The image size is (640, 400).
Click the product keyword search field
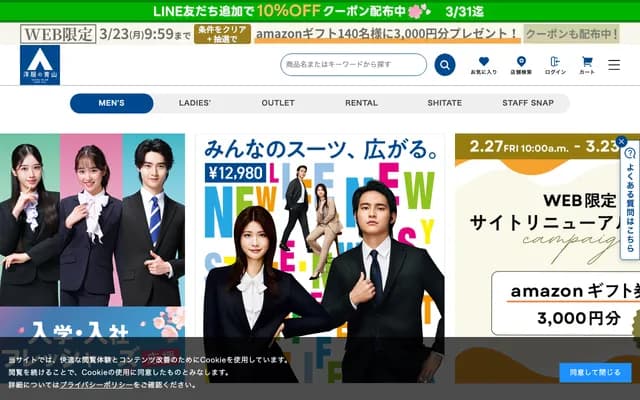(x=350, y=65)
